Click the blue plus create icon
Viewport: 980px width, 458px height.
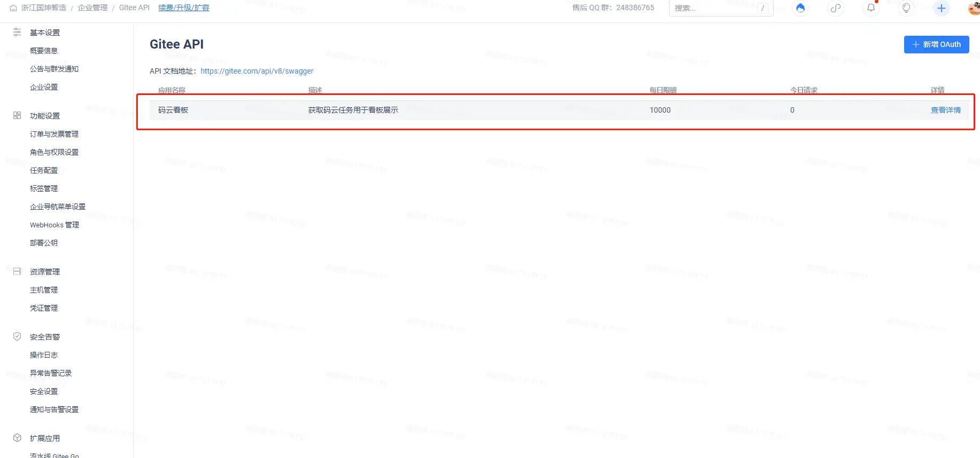pos(942,8)
